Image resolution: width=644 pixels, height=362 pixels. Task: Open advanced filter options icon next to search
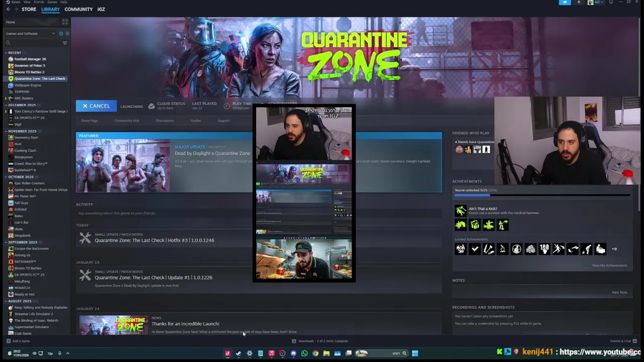click(64, 43)
